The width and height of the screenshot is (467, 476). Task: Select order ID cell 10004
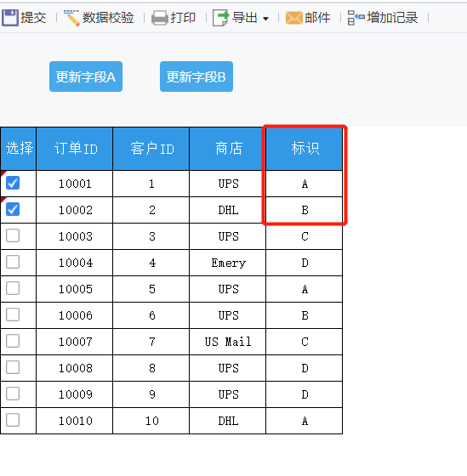75,263
